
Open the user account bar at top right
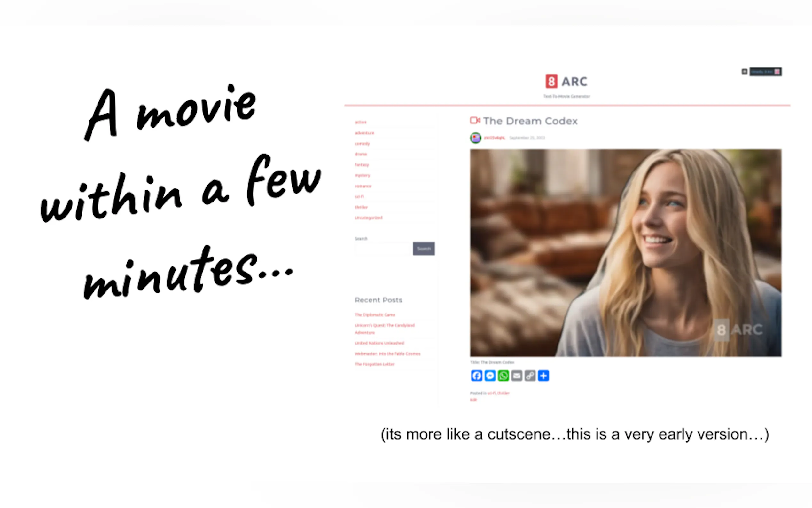click(765, 72)
